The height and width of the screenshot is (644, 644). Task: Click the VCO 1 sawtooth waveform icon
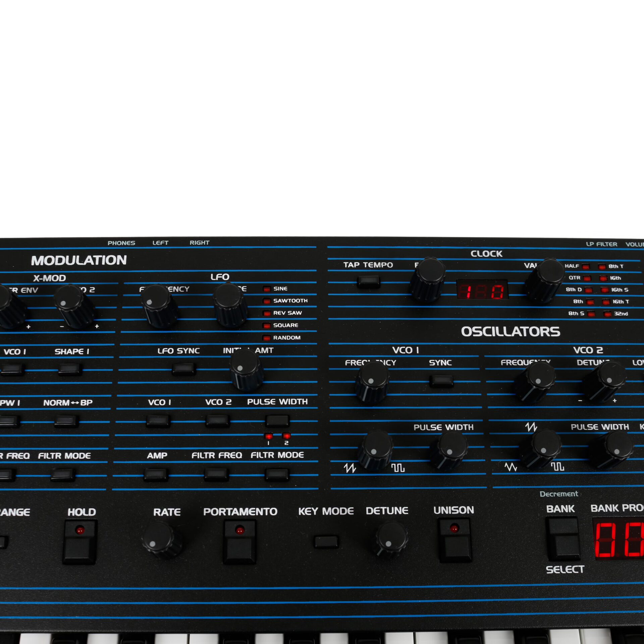pos(350,468)
